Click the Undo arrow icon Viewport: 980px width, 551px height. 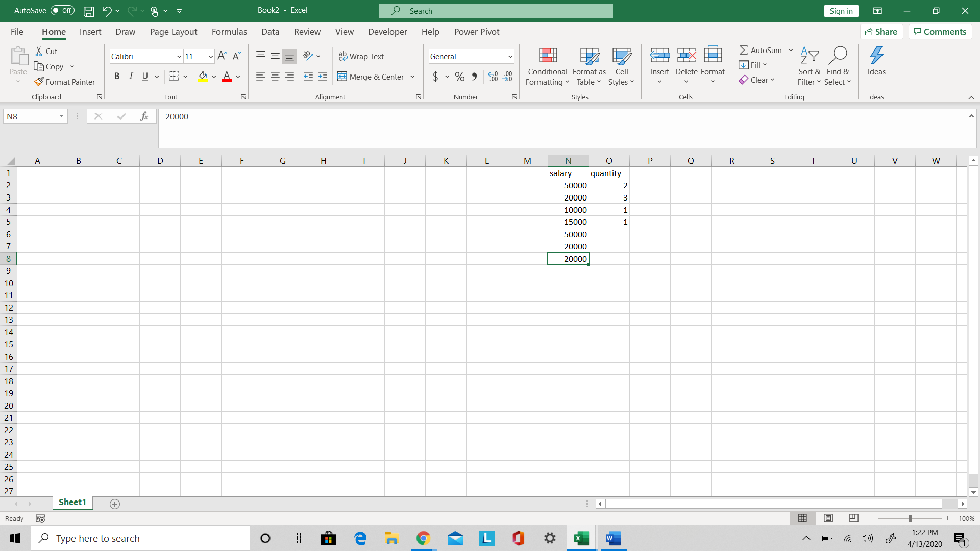106,11
